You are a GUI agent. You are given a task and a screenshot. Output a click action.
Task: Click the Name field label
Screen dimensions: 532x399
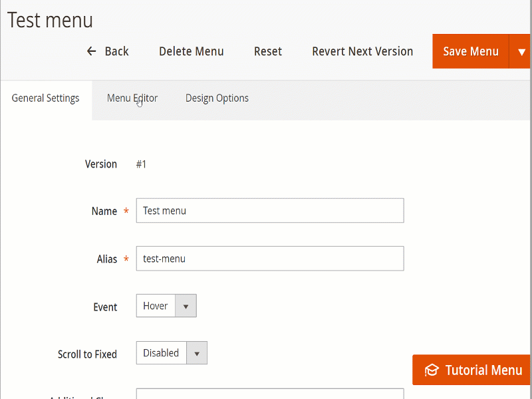(x=104, y=211)
